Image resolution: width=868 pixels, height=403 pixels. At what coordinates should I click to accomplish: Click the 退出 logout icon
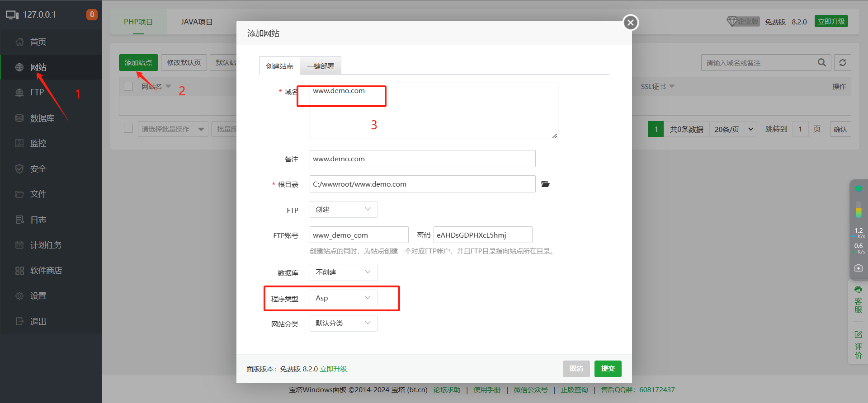19,321
